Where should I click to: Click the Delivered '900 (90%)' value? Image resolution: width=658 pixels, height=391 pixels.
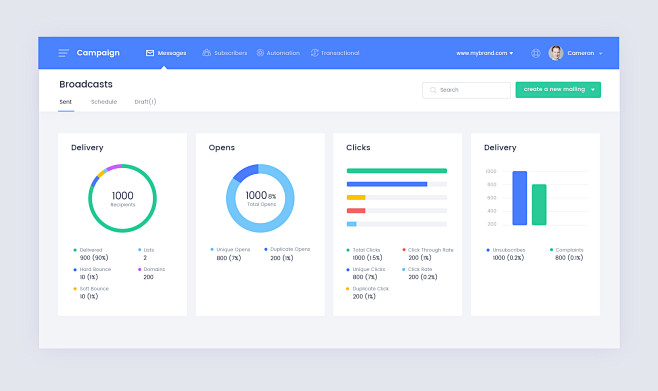tap(94, 258)
